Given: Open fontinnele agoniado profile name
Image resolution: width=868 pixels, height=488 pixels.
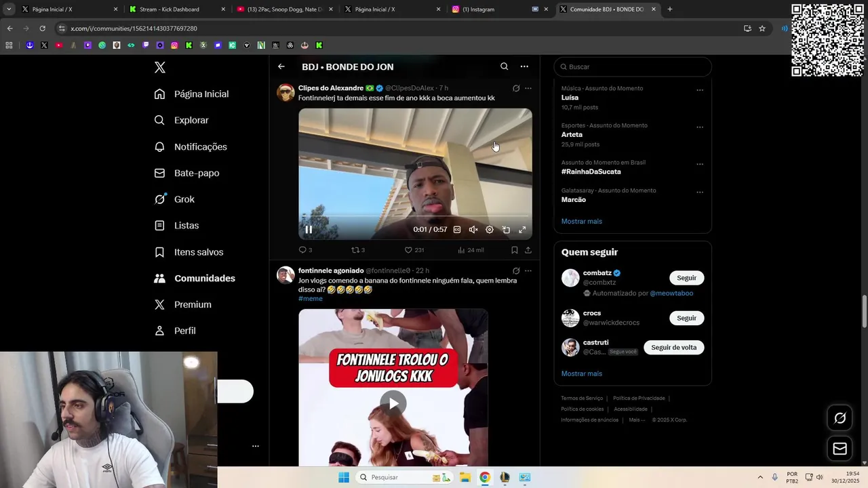Looking at the screenshot, I should (x=331, y=271).
